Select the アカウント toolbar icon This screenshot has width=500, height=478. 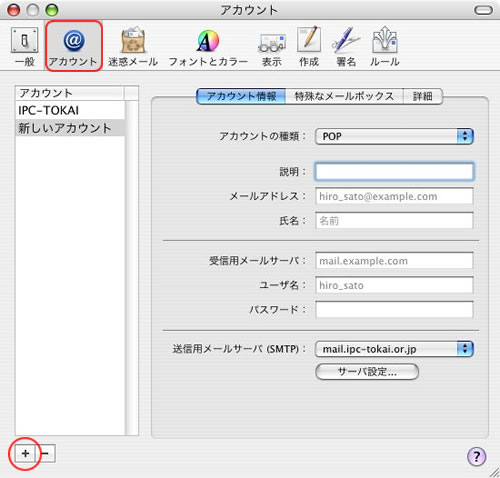tap(73, 47)
